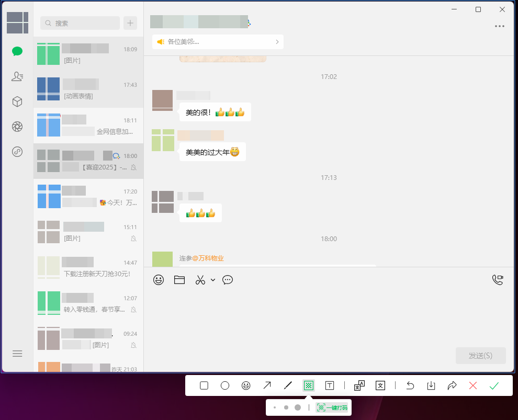Open the chat three-dots more menu
The width and height of the screenshot is (518, 420).
point(500,27)
